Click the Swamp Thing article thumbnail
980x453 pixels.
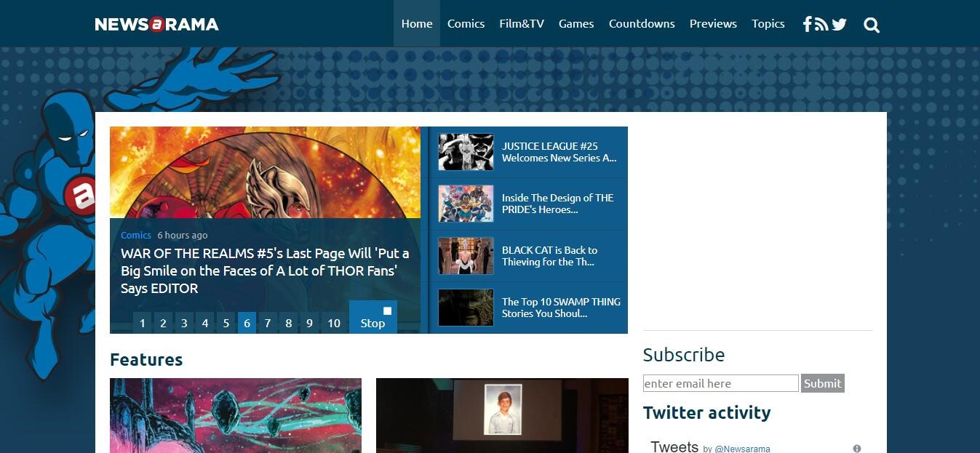tap(466, 308)
